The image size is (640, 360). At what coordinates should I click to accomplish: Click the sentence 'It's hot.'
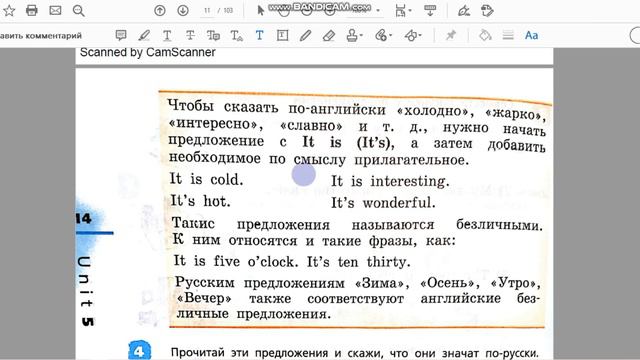tap(200, 201)
